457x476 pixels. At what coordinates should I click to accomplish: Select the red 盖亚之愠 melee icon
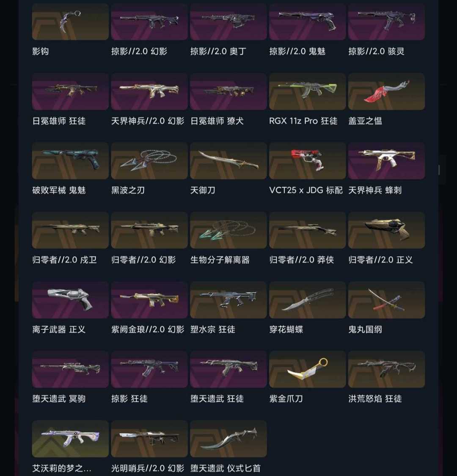click(386, 91)
